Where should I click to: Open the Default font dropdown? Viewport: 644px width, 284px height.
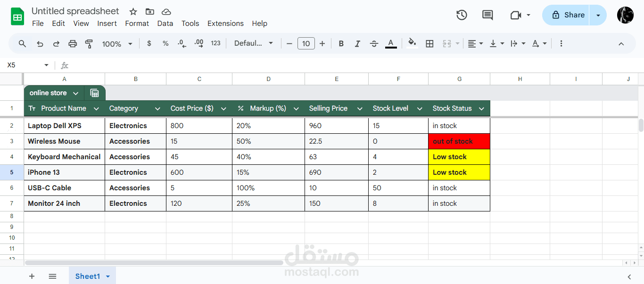pos(254,43)
